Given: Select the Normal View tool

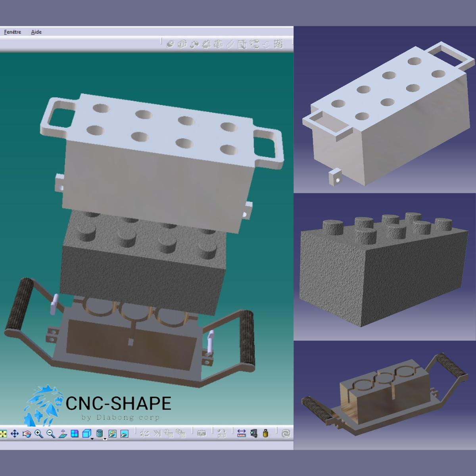Looking at the screenshot, I should 62,434.
